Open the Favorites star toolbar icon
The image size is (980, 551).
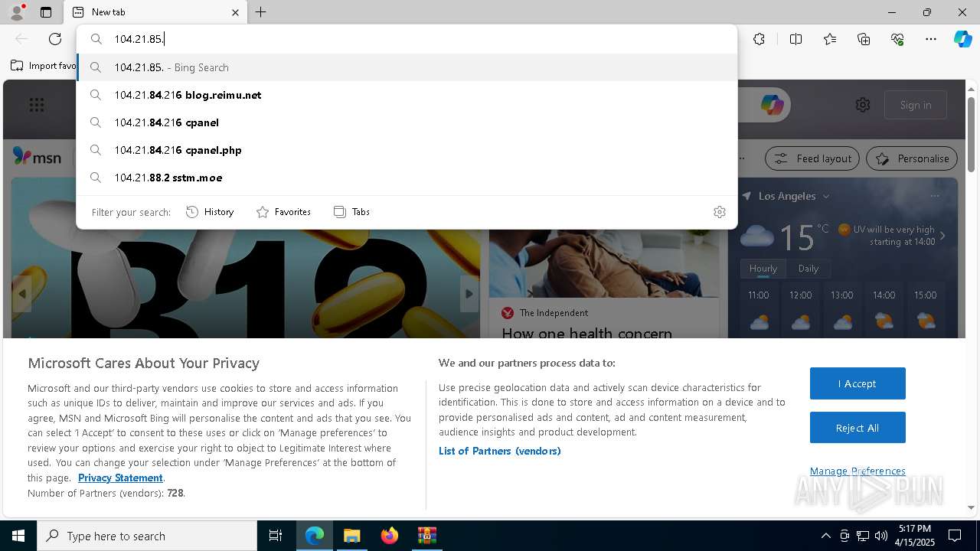[830, 39]
